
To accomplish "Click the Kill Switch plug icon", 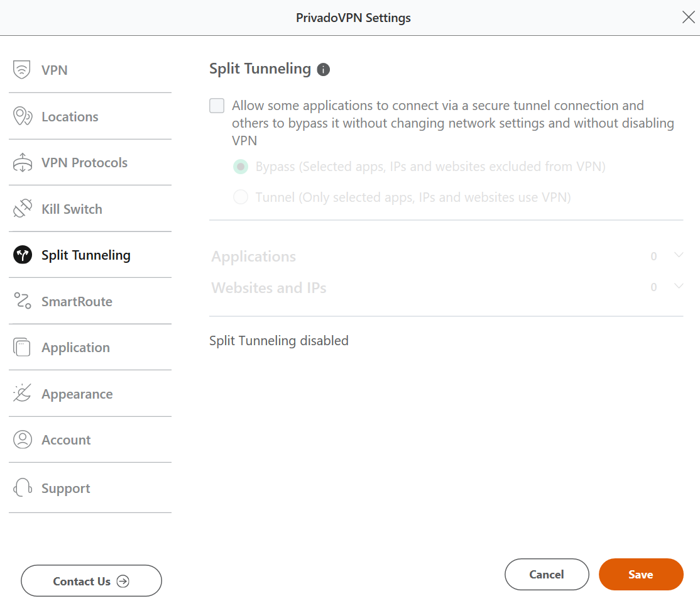I will 23,209.
